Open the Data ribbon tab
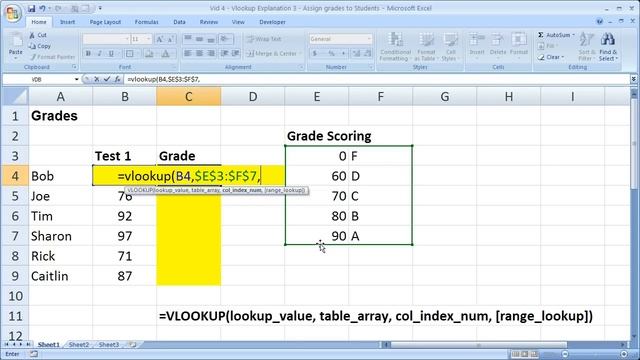The image size is (640, 360). click(x=179, y=22)
